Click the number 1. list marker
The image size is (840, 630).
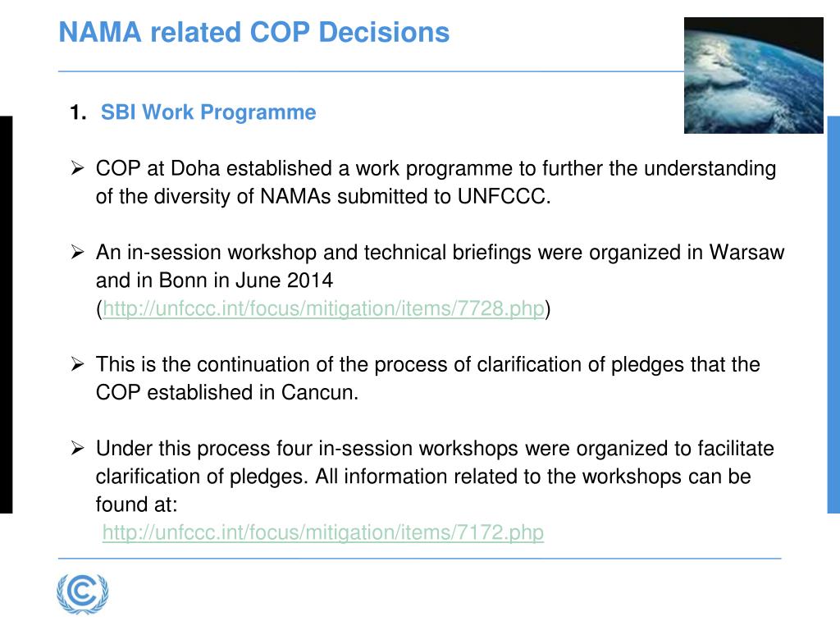pos(78,112)
